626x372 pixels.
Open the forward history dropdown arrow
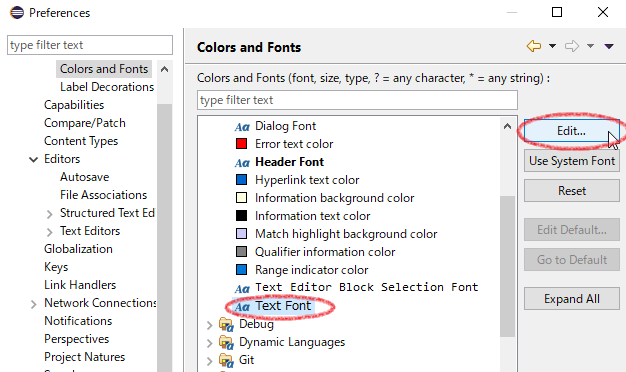[x=590, y=46]
